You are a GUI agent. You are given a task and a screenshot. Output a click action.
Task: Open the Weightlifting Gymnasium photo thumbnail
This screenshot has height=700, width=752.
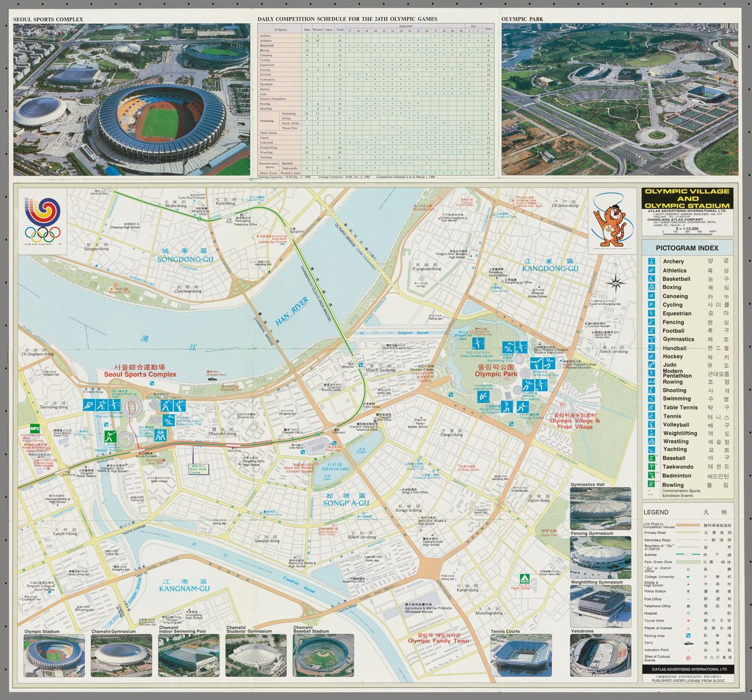click(x=601, y=606)
